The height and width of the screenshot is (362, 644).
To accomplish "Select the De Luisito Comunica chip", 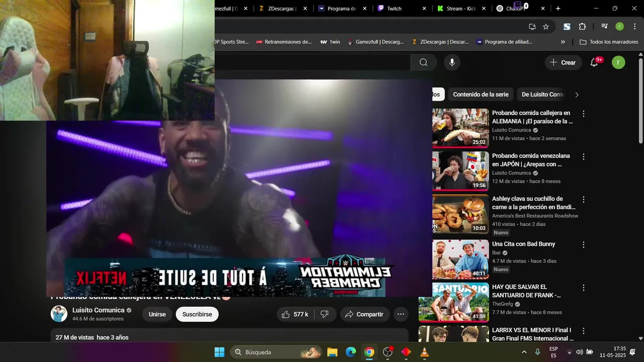I will 543,95.
